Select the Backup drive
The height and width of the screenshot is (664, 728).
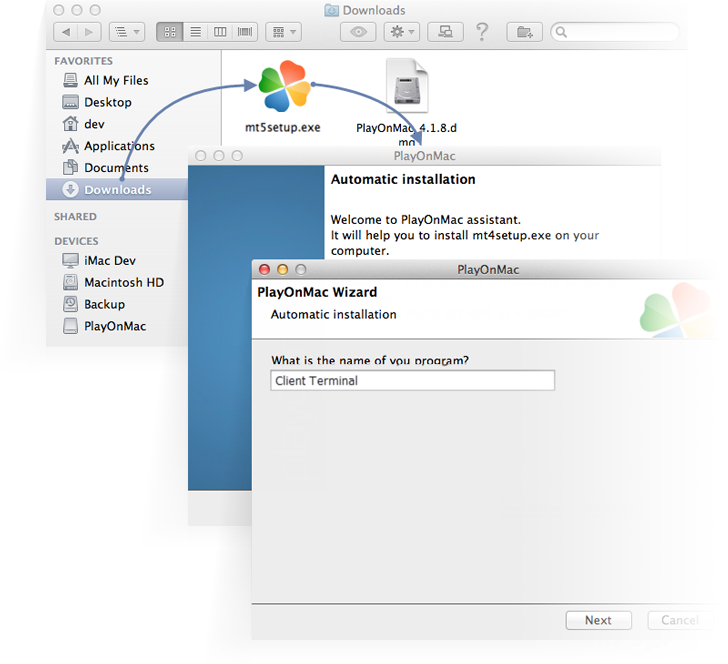pyautogui.click(x=104, y=304)
